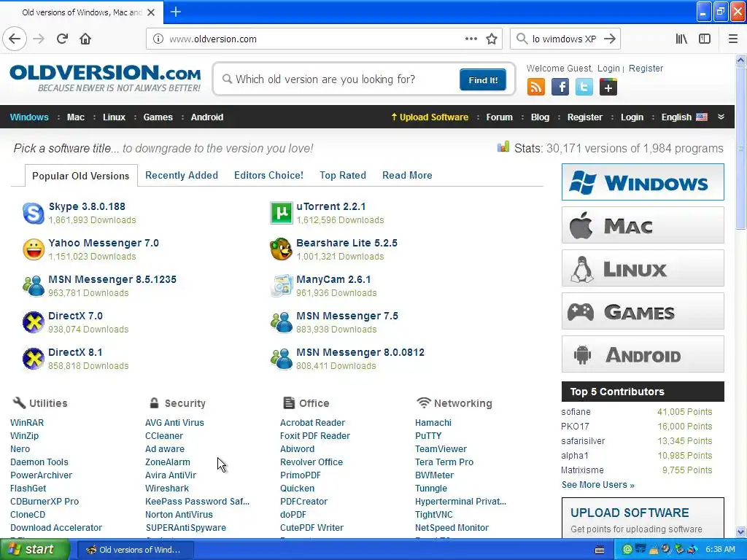Submit the search bar arrow

(609, 39)
